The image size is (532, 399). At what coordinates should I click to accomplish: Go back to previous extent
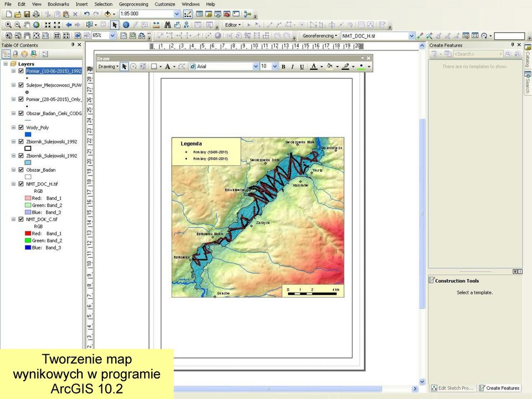click(69, 25)
